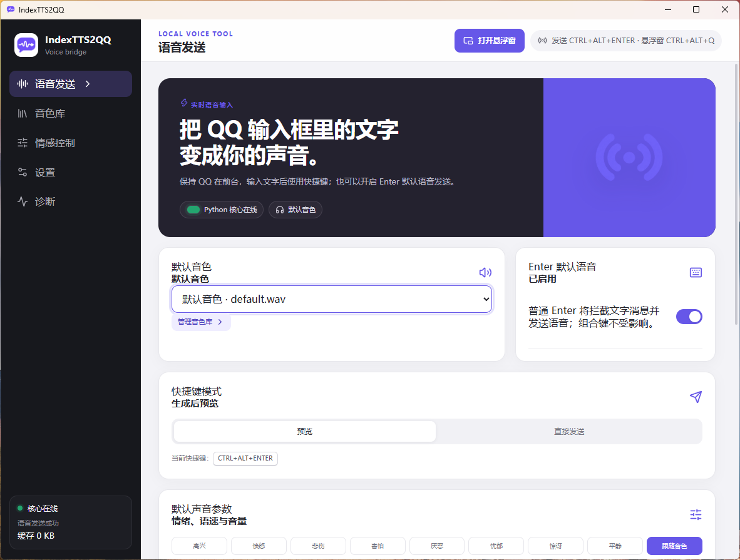Click the 保持 QQ 在前台 description text
The width and height of the screenshot is (740, 560).
[x=318, y=181]
